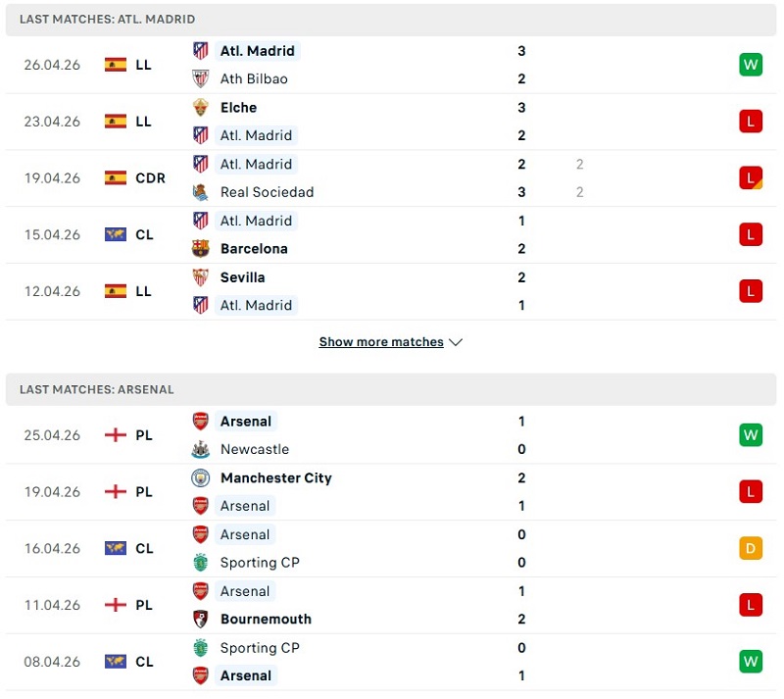The image size is (784, 699).
Task: Click the Bournemouth club crest icon
Action: pyautogui.click(x=201, y=619)
